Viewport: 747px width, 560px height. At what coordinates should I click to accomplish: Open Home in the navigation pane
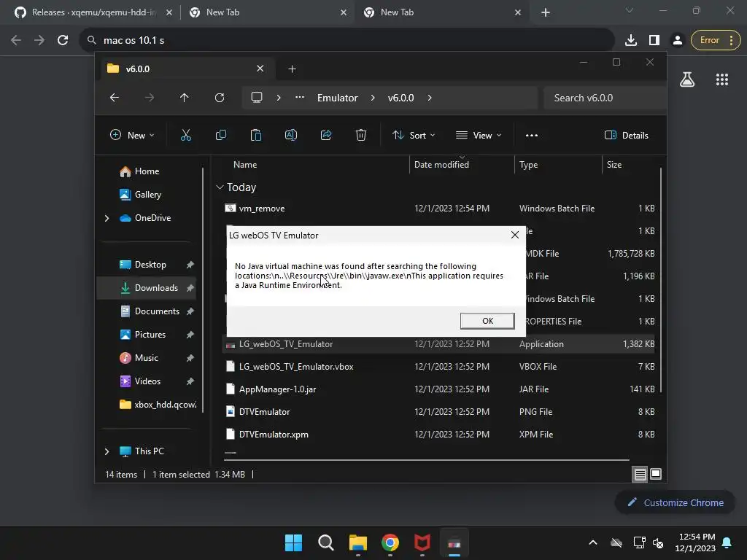pos(147,171)
